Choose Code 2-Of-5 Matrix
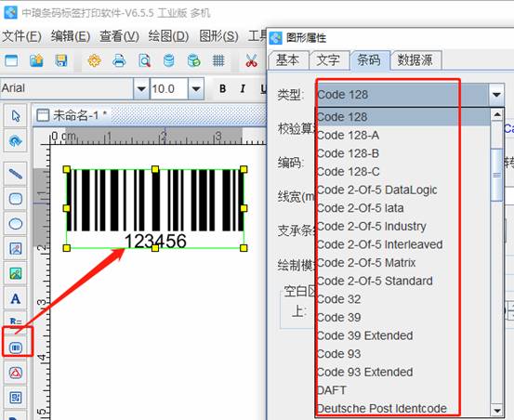The image size is (514, 420). click(403, 263)
